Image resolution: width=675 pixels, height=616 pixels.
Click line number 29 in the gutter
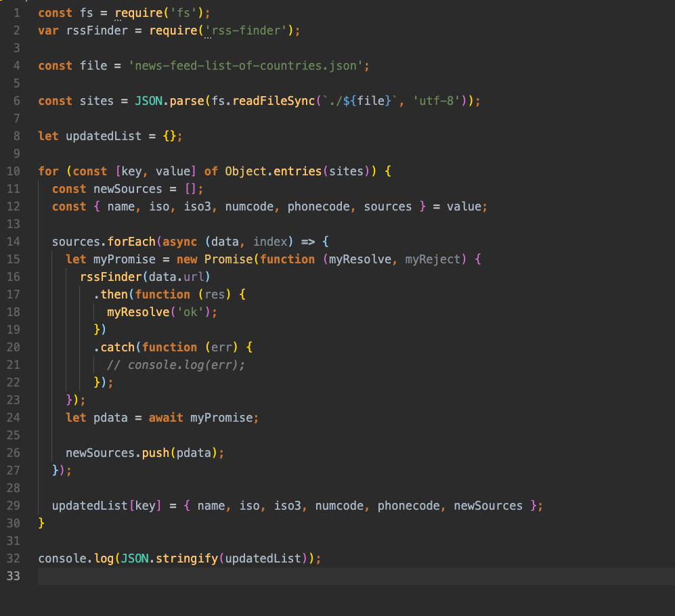(x=14, y=506)
